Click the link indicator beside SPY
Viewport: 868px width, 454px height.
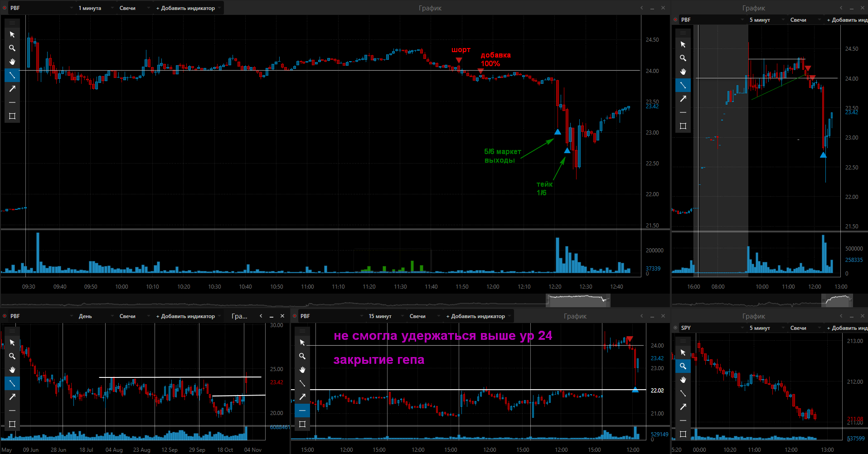point(675,328)
